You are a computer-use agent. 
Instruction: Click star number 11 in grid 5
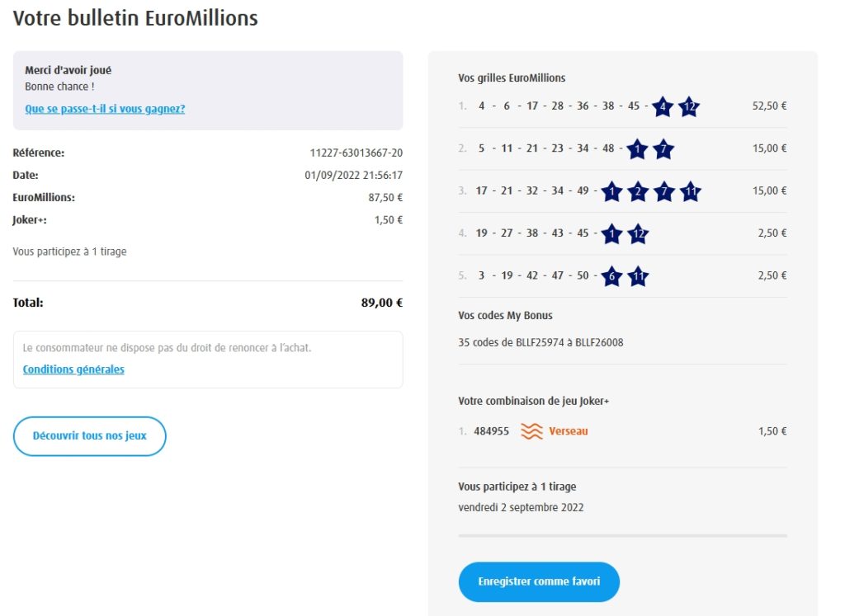638,276
